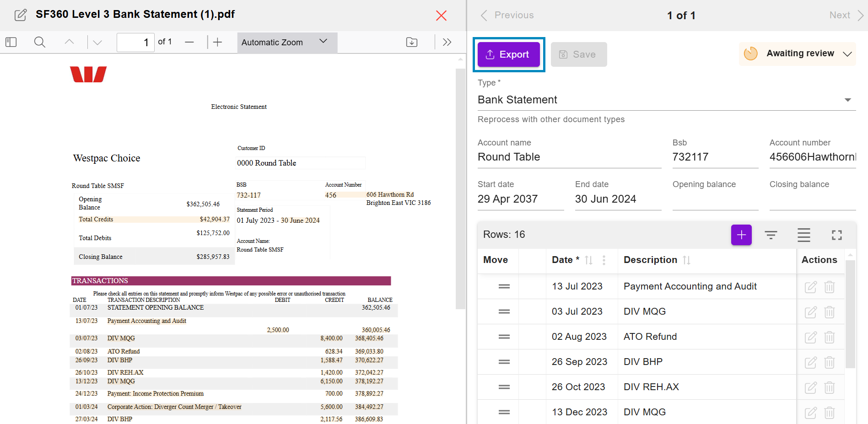Open row density lines icon

pos(804,235)
